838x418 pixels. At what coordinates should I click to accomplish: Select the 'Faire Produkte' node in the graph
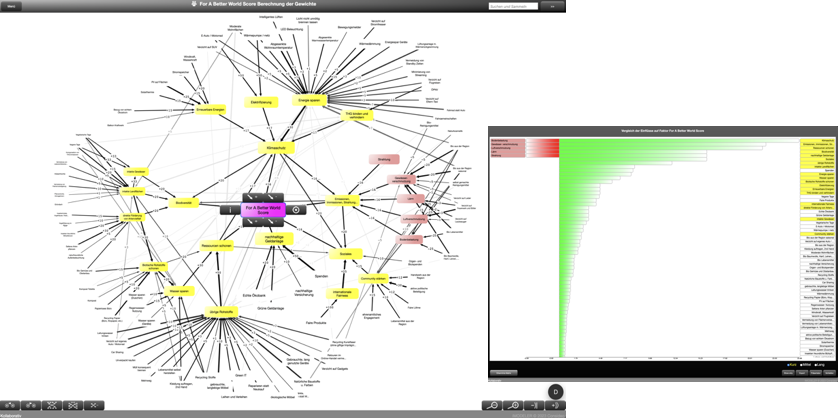(316, 323)
